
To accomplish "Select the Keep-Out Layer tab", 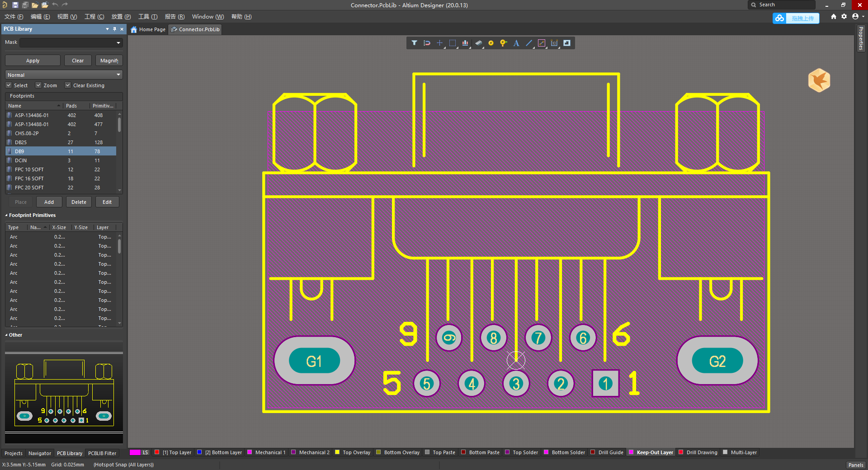I will 651,452.
